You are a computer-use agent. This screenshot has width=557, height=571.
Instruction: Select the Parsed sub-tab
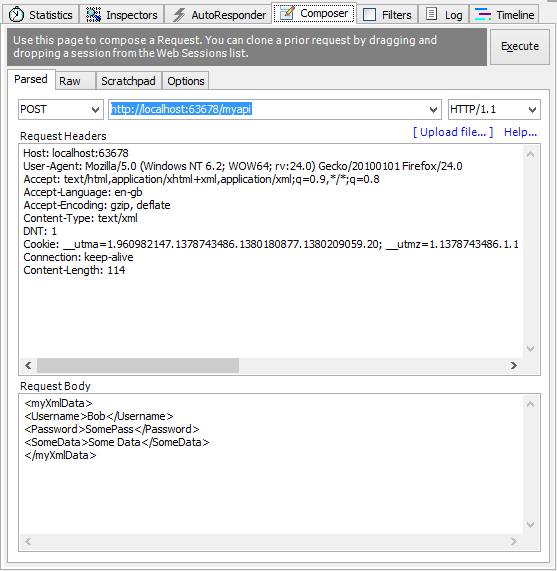click(x=31, y=79)
